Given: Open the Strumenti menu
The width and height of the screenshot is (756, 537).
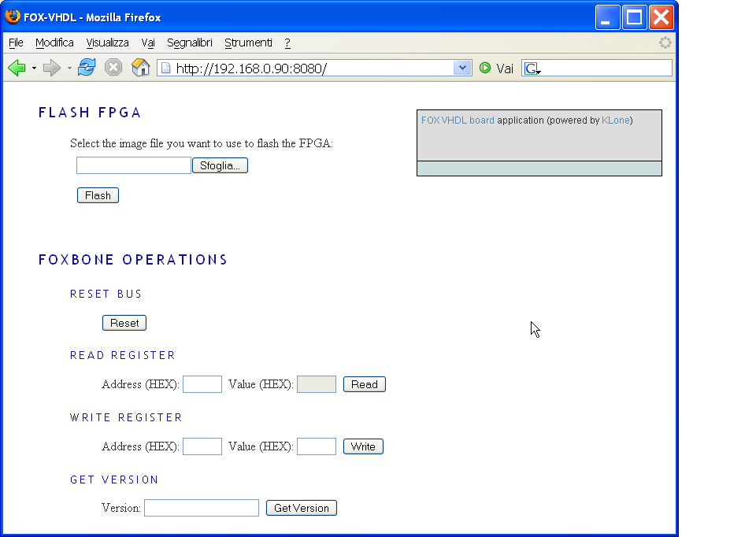Looking at the screenshot, I should pos(248,43).
